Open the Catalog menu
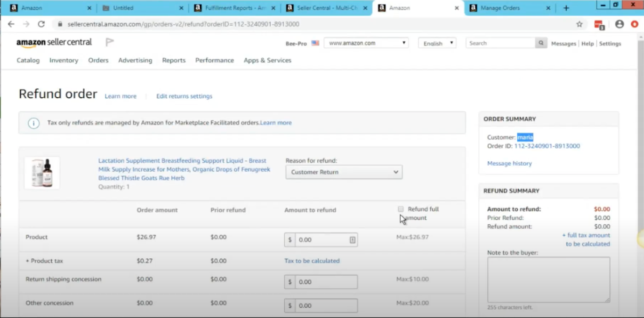 click(28, 60)
